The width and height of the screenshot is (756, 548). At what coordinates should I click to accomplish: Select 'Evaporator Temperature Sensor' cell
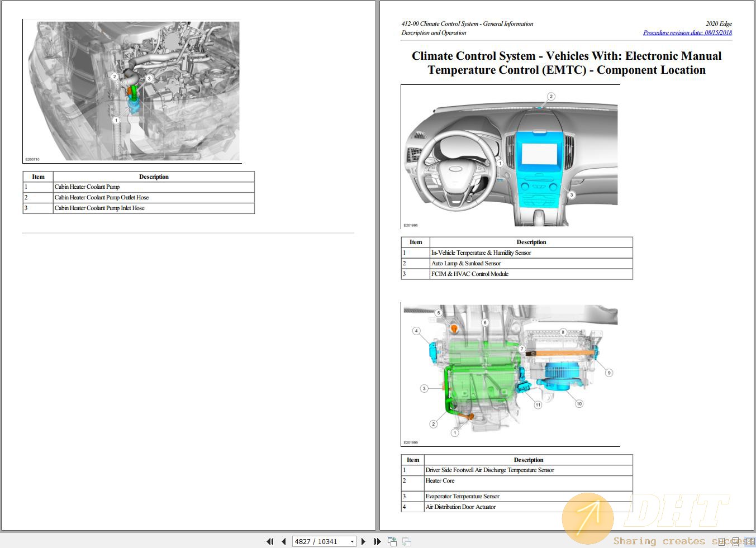528,496
